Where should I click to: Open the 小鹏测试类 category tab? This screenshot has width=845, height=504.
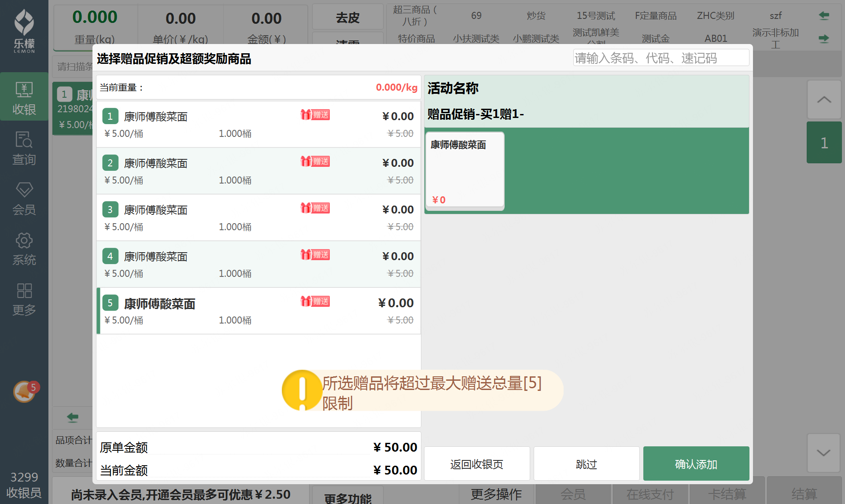point(536,39)
